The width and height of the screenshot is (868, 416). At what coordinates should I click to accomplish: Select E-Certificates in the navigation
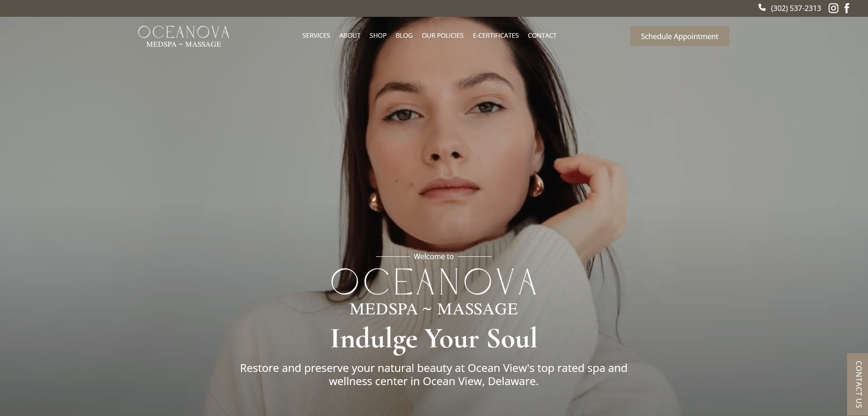click(x=496, y=35)
